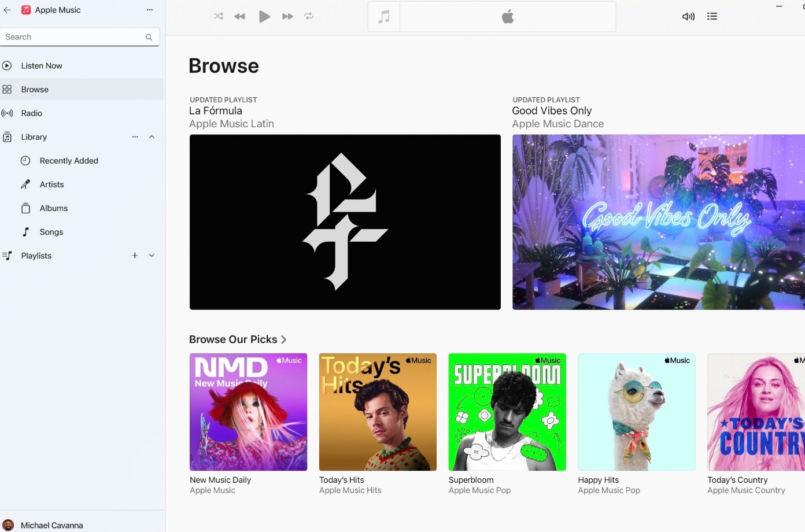Click the chevron next to Browse Our Picks
Viewport: 805px width, 532px height.
284,339
